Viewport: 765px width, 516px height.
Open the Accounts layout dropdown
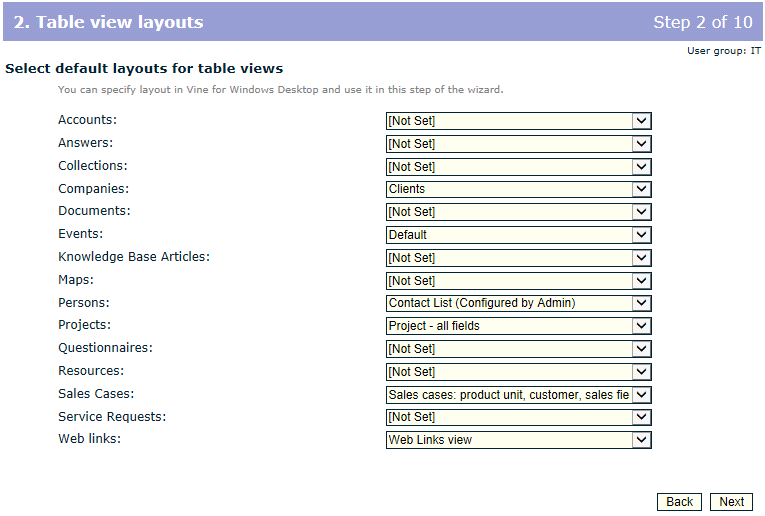click(519, 121)
